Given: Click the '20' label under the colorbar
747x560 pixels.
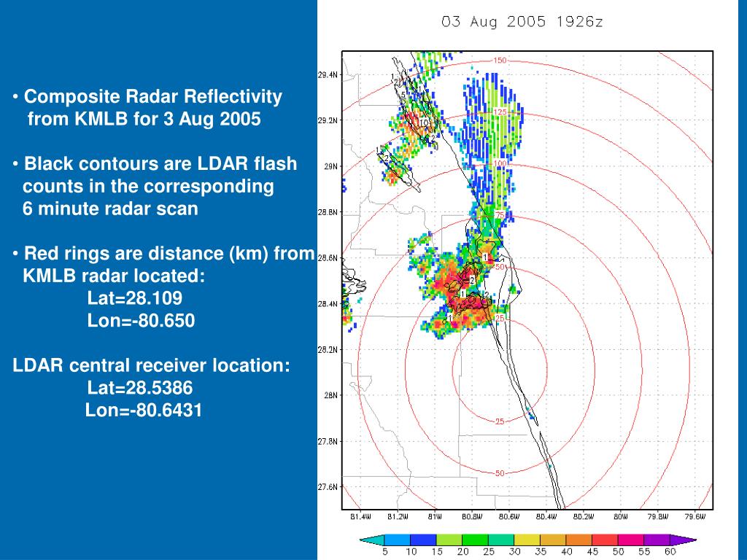Looking at the screenshot, I should point(463,551).
